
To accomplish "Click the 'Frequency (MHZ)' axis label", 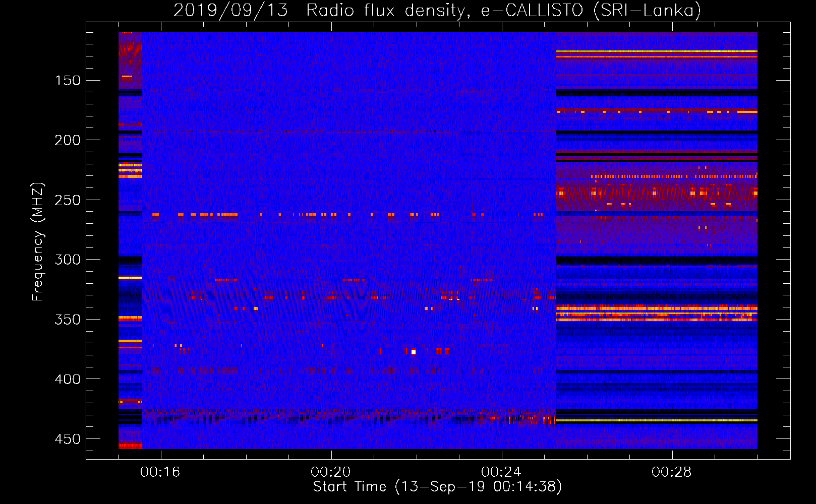I will (38, 242).
